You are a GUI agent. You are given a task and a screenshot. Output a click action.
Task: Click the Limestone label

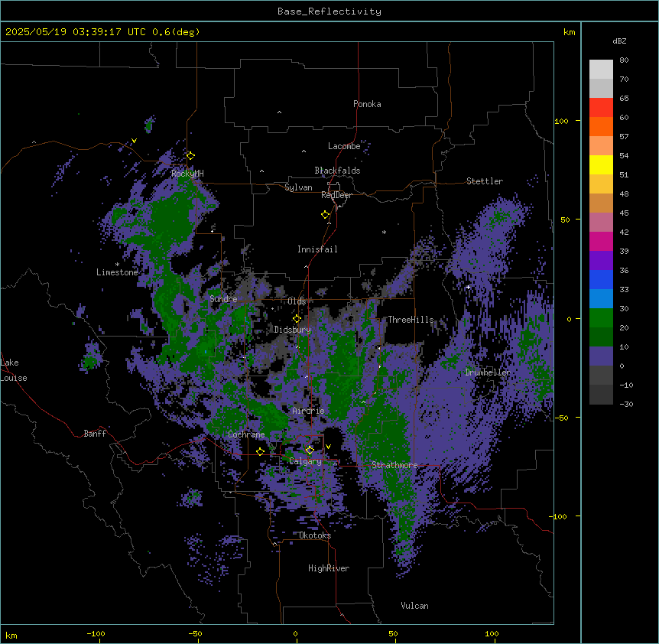[x=117, y=272]
